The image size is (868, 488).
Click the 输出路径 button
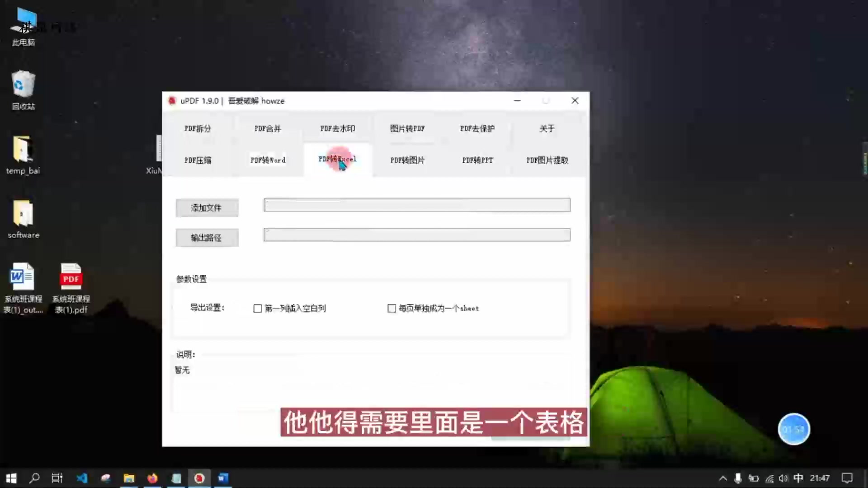206,237
